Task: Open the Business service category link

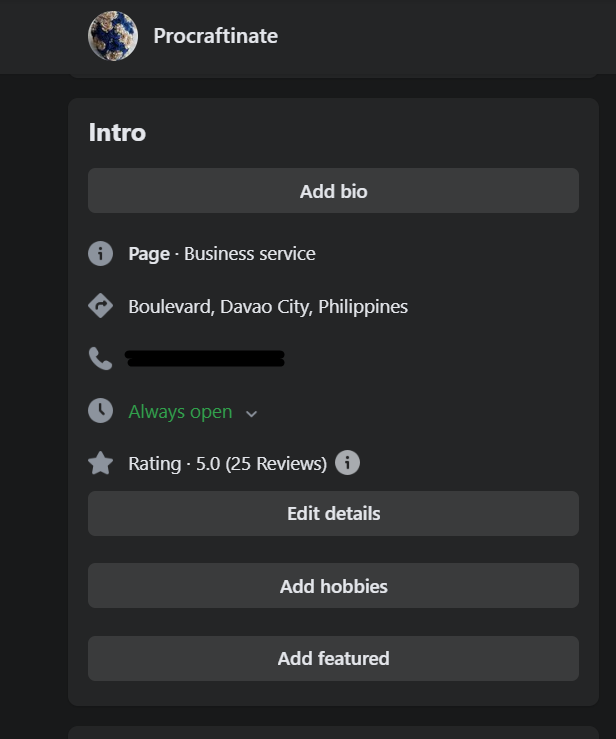Action: click(x=250, y=254)
